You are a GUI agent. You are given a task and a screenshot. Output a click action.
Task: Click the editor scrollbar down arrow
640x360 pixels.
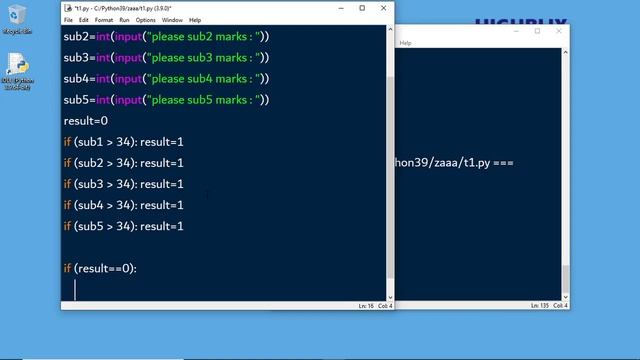[390, 297]
